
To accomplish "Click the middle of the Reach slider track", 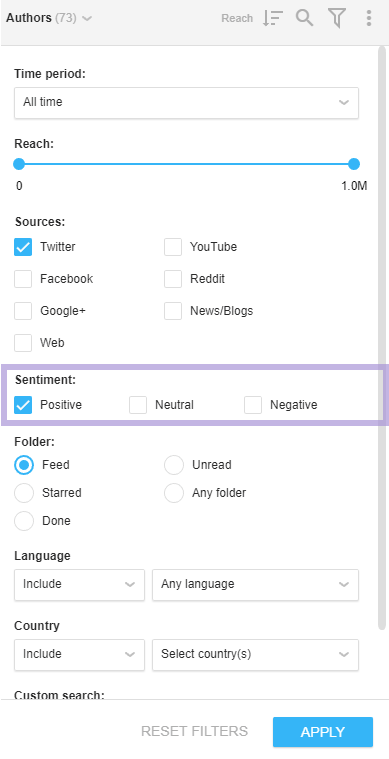I will [x=186, y=164].
